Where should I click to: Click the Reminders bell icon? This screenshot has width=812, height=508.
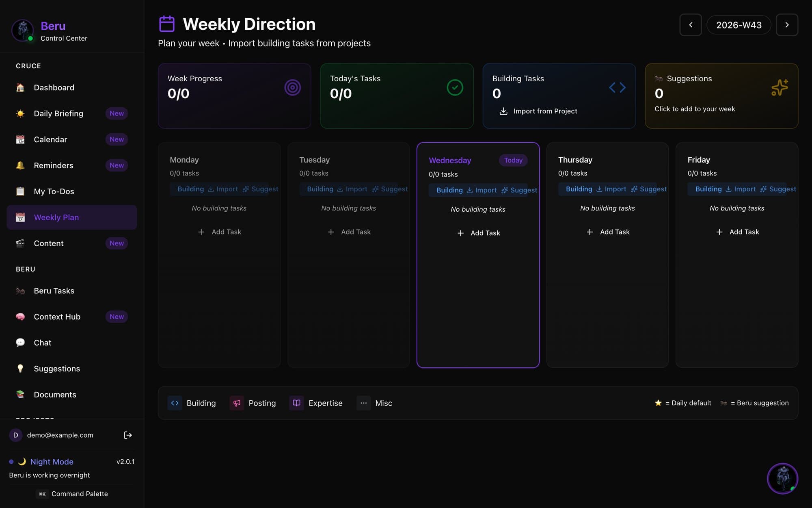[x=20, y=165]
